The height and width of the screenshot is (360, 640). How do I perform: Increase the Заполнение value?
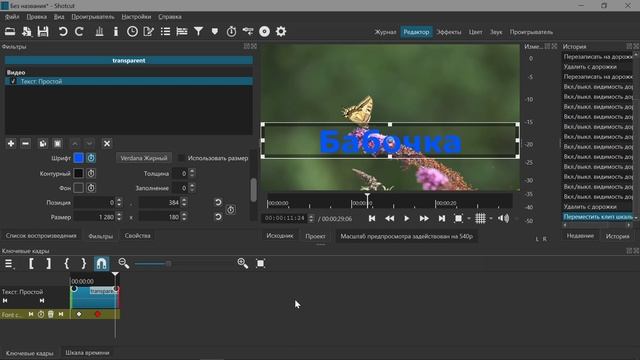coord(192,185)
